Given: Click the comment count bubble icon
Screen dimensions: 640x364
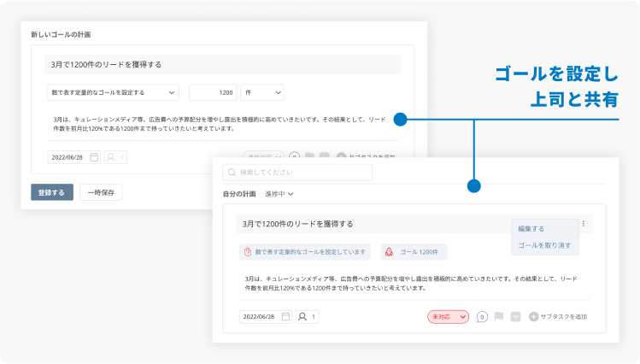Looking at the screenshot, I should click(x=482, y=316).
